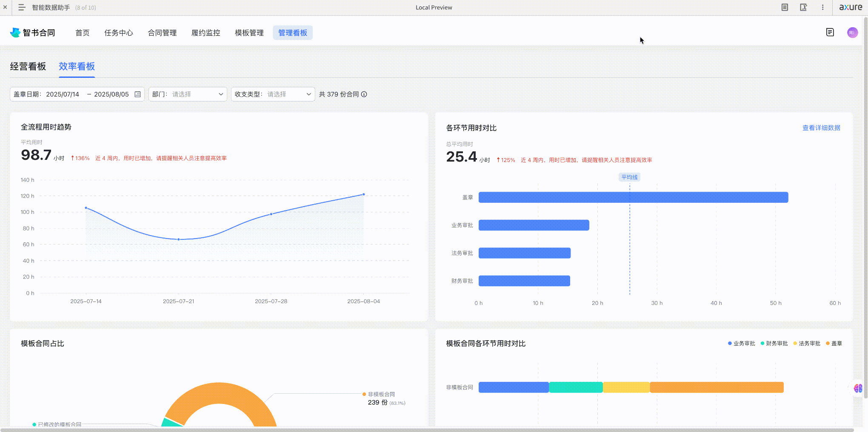Image resolution: width=868 pixels, height=432 pixels.
Task: Open the three-dot options icon in Axure bar
Action: coord(822,7)
